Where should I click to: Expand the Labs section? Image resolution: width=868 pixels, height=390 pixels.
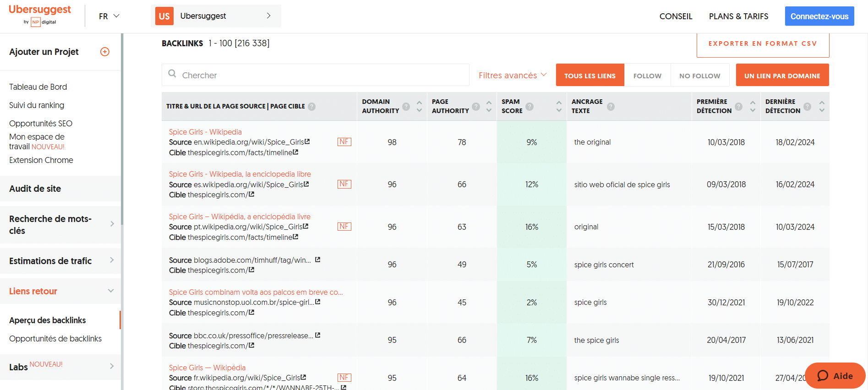[60, 367]
